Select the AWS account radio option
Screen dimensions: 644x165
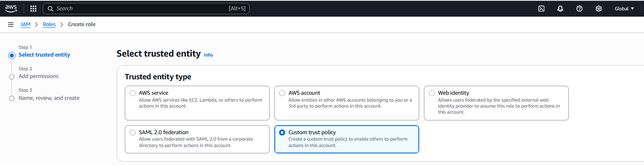282,93
